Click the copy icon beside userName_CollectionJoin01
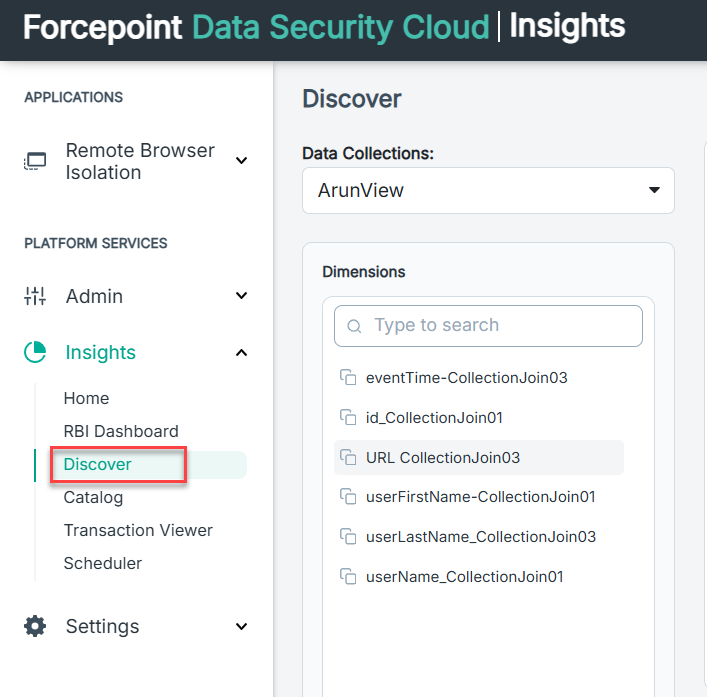 [x=348, y=577]
